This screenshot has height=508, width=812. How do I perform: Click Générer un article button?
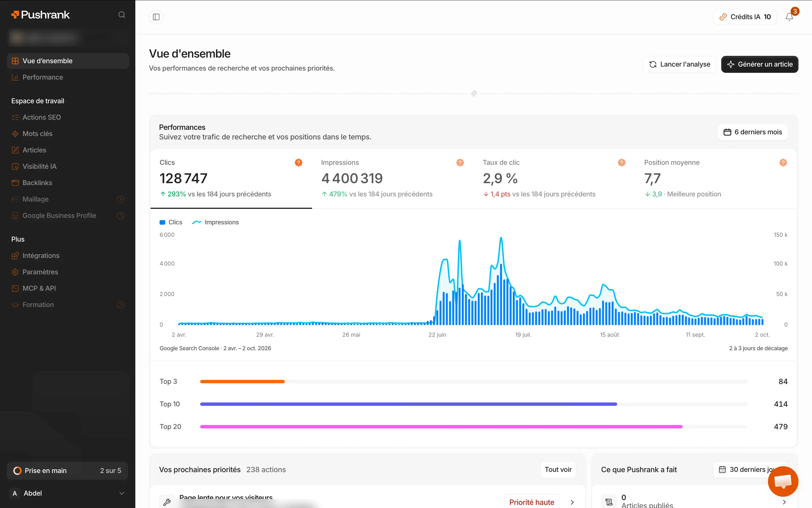[x=760, y=64]
